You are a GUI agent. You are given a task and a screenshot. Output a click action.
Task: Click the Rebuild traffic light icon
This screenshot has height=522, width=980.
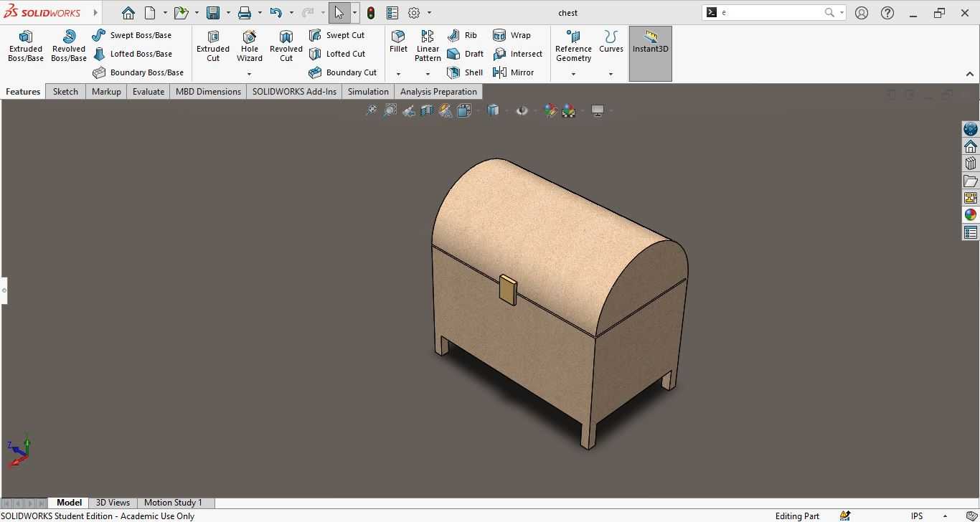point(371,13)
